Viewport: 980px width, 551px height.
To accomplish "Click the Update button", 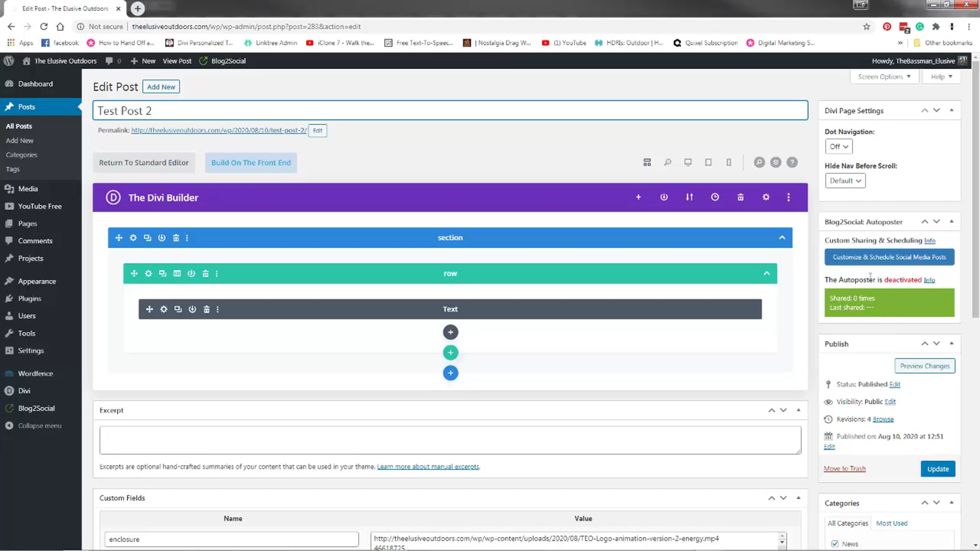I will (938, 469).
